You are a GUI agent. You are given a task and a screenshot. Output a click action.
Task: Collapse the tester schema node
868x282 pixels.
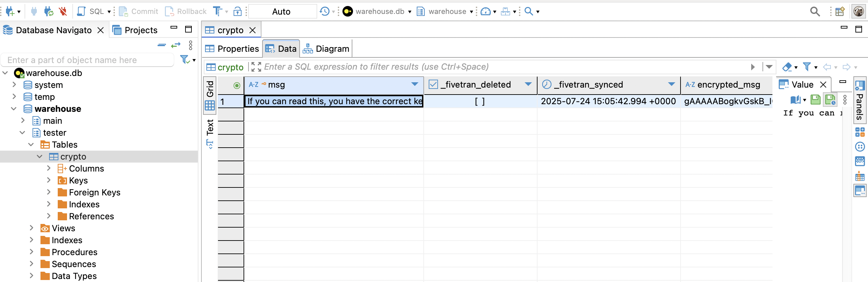pos(23,132)
